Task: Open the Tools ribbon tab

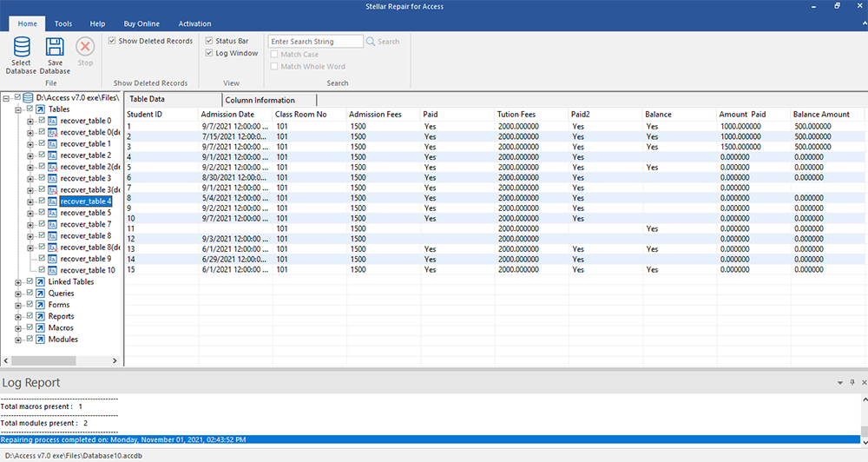Action: (63, 23)
